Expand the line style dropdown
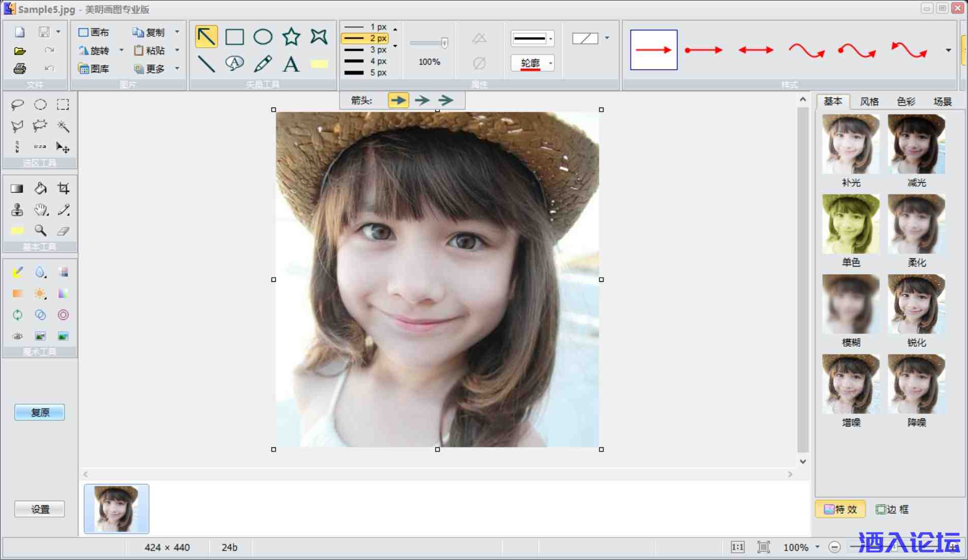The image size is (968, 560). (x=551, y=39)
